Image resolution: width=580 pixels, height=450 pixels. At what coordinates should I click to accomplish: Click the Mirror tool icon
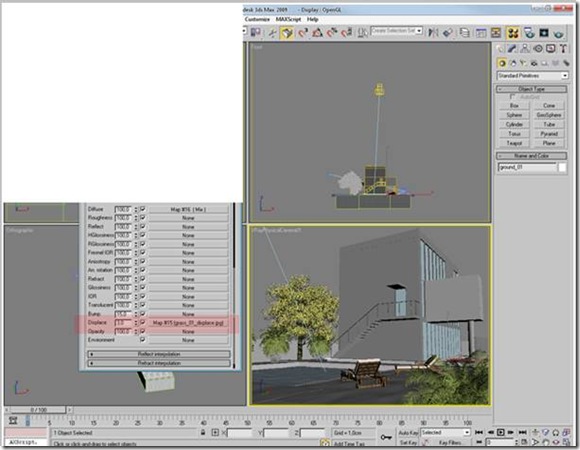click(433, 33)
